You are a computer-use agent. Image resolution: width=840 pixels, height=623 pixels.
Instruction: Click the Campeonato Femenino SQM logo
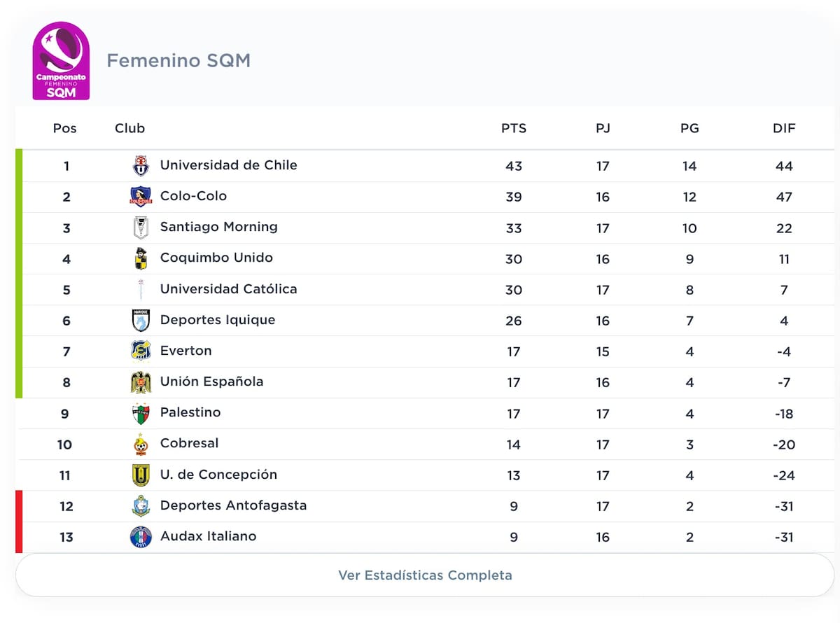61,61
